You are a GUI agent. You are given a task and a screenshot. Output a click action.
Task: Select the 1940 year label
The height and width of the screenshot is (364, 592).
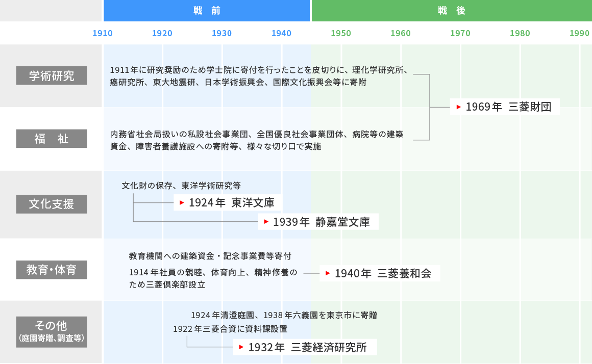point(281,33)
